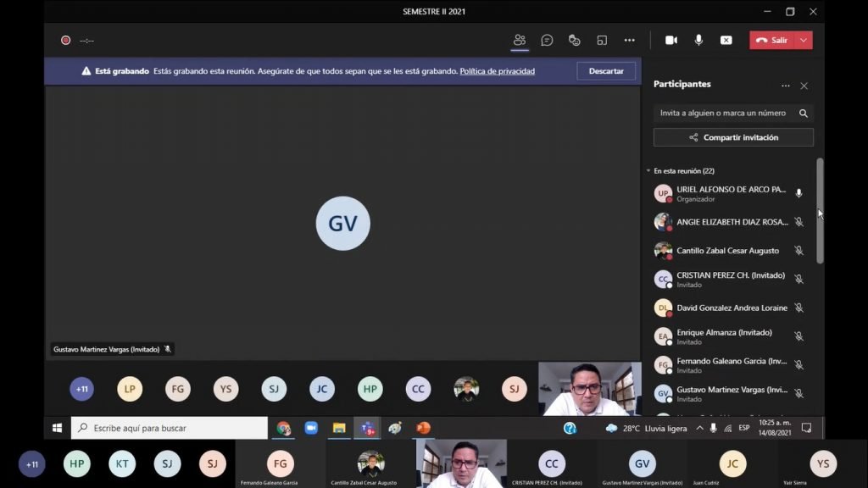Show the +11 hidden participants

tap(82, 389)
